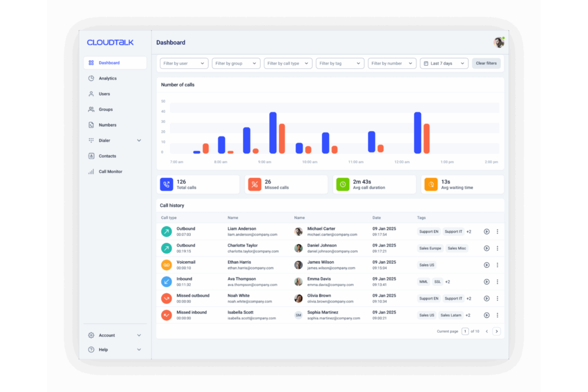Click the current page number input field
This screenshot has width=588, height=392.
(x=465, y=331)
